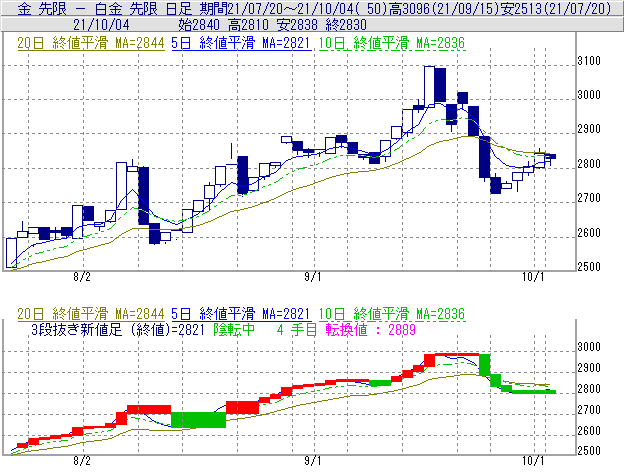Click the '3段抜き新値足 (終値)=2821' label
The width and height of the screenshot is (624, 475).
pyautogui.click(x=118, y=330)
